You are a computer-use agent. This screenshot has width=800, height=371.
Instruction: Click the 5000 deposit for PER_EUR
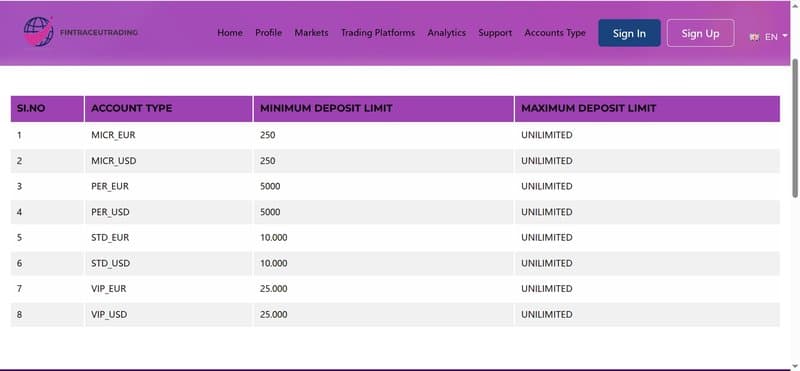pos(270,186)
